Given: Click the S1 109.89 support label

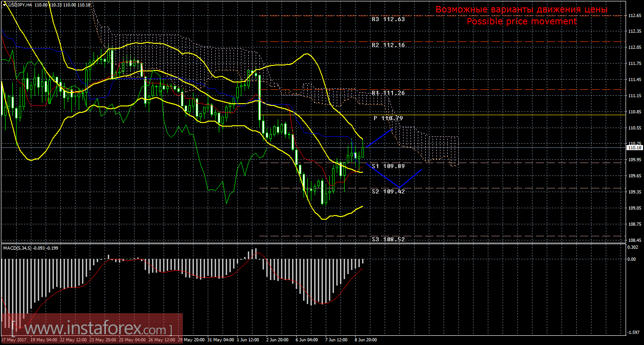Looking at the screenshot, I should [x=388, y=166].
